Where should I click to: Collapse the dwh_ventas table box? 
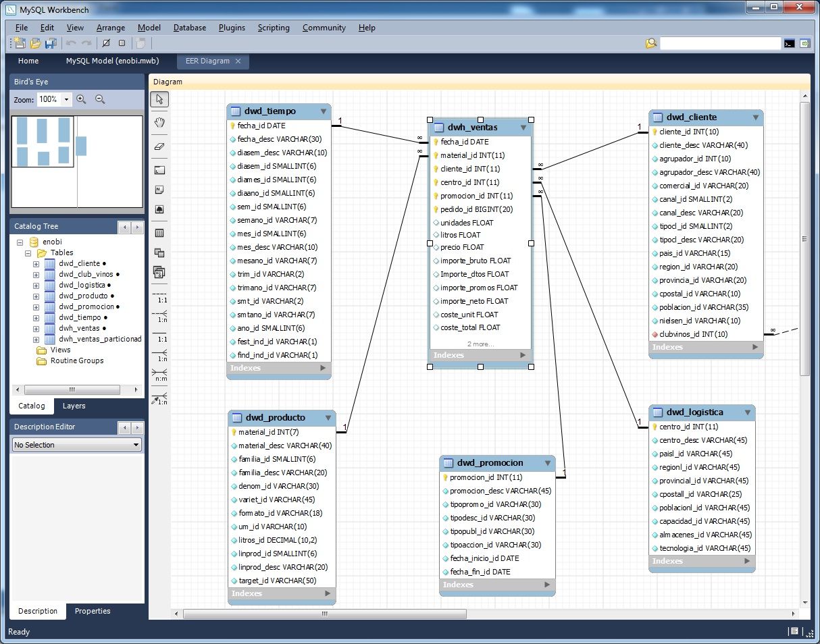[x=522, y=128]
